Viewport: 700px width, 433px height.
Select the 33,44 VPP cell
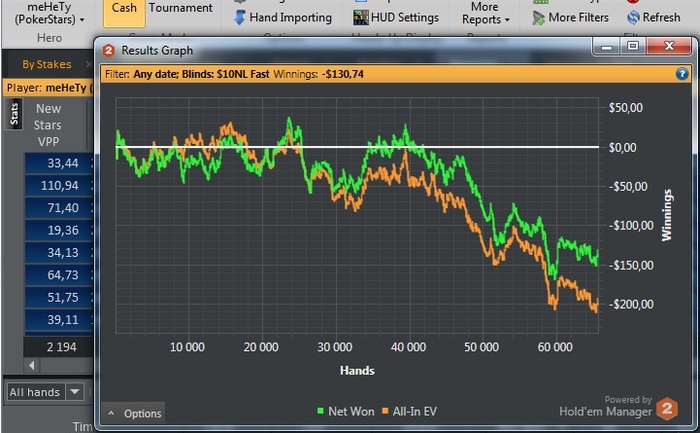pyautogui.click(x=58, y=163)
